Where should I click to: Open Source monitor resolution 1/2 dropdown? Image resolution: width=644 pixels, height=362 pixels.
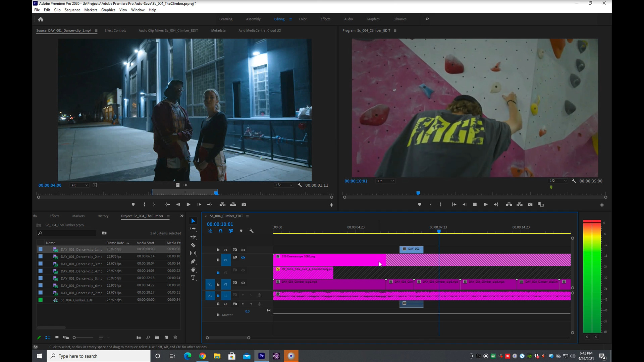pyautogui.click(x=284, y=185)
